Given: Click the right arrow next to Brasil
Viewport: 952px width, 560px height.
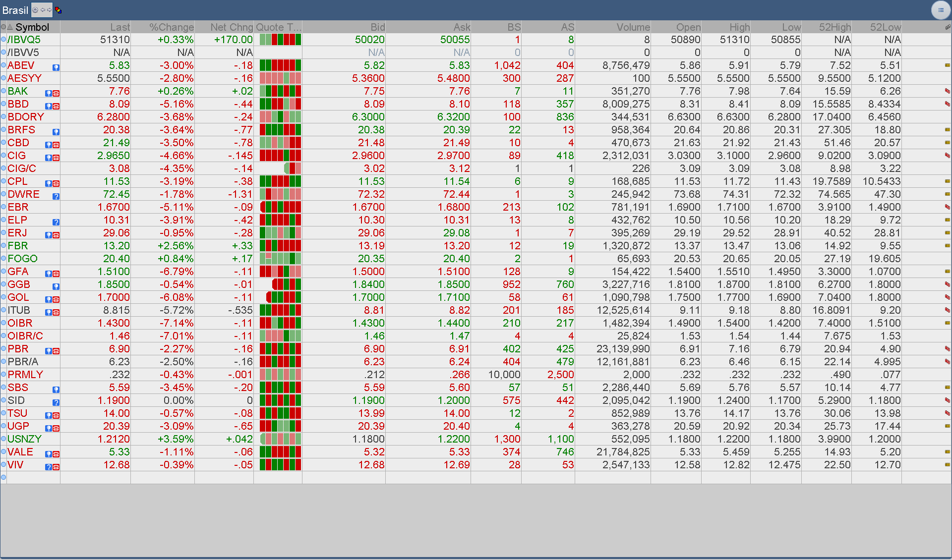Looking at the screenshot, I should pyautogui.click(x=49, y=10).
